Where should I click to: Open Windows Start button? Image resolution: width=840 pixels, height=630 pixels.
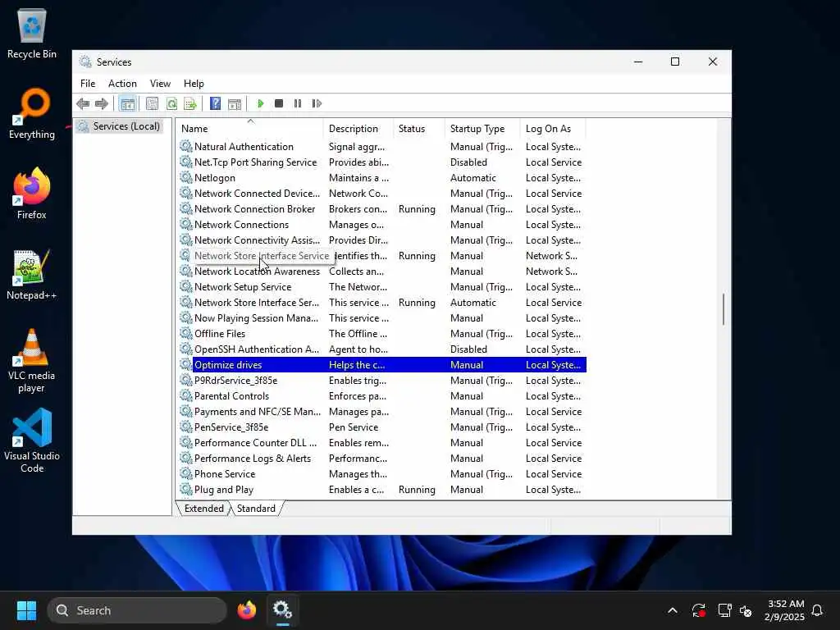[26, 610]
